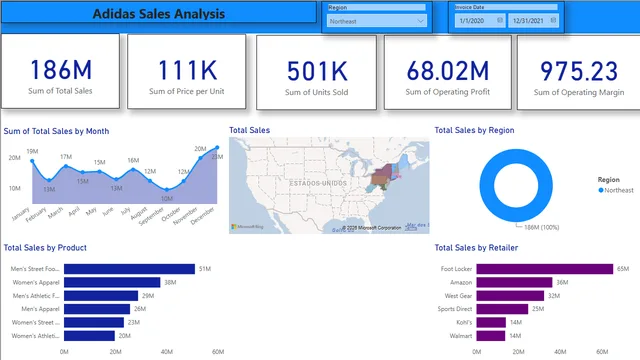Click the Microsoft Bing logo on map
This screenshot has width=640, height=360.
(x=247, y=227)
